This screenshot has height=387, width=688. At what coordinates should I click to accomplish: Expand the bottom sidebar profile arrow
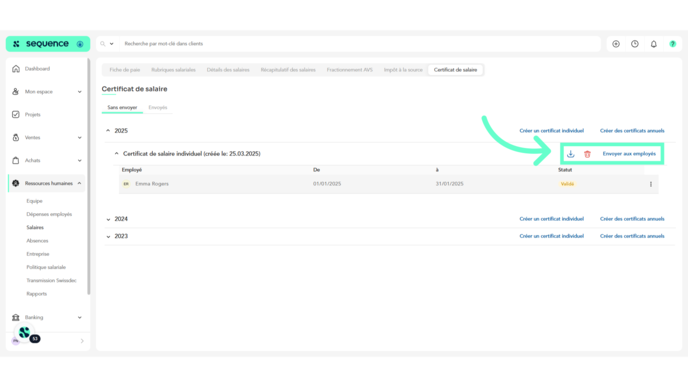(82, 341)
